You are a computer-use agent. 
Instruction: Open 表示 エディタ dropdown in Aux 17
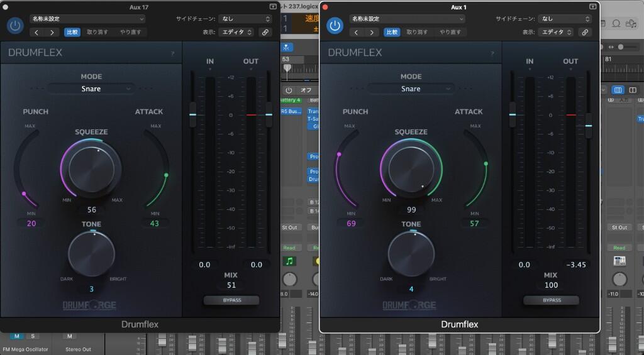(236, 32)
